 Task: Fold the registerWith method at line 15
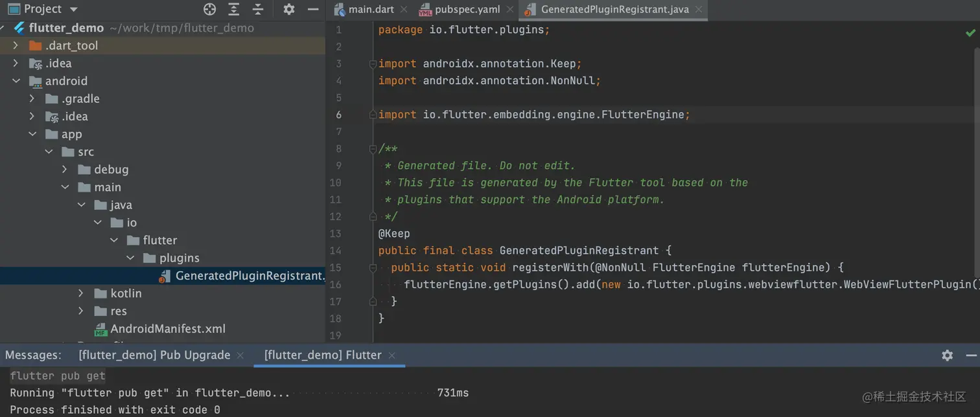point(373,267)
